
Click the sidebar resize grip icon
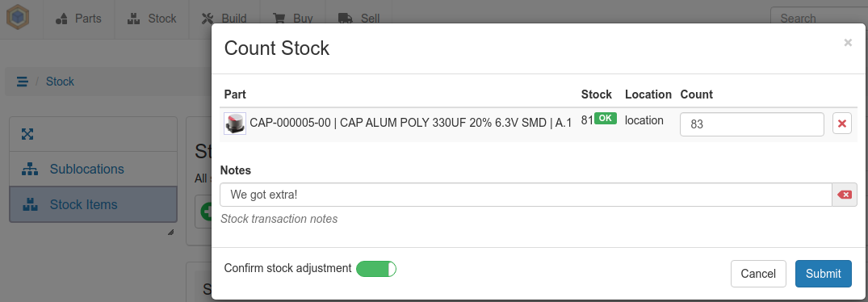tap(170, 233)
